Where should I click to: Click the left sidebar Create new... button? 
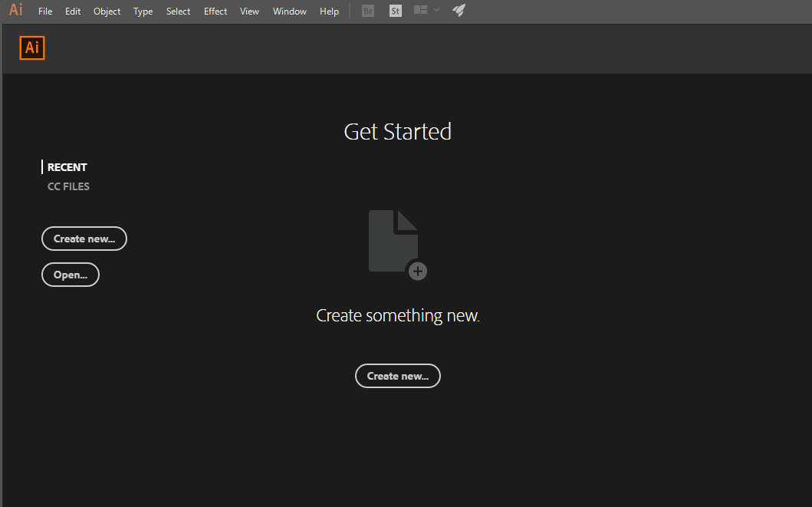pos(84,239)
